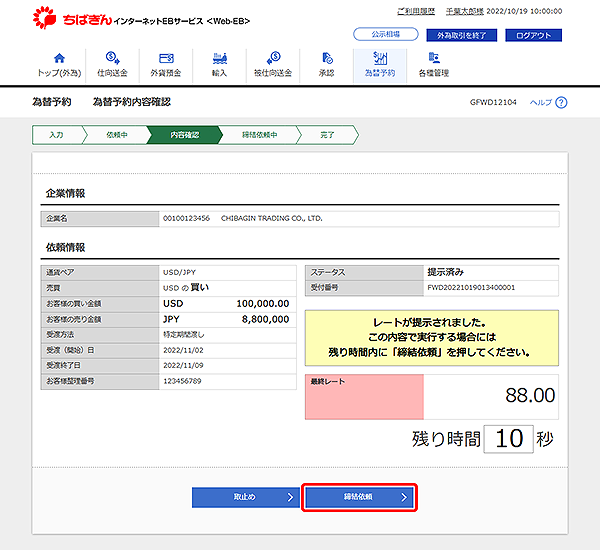Click the USD の 買い trade direction value
600x550 pixels.
click(x=186, y=287)
